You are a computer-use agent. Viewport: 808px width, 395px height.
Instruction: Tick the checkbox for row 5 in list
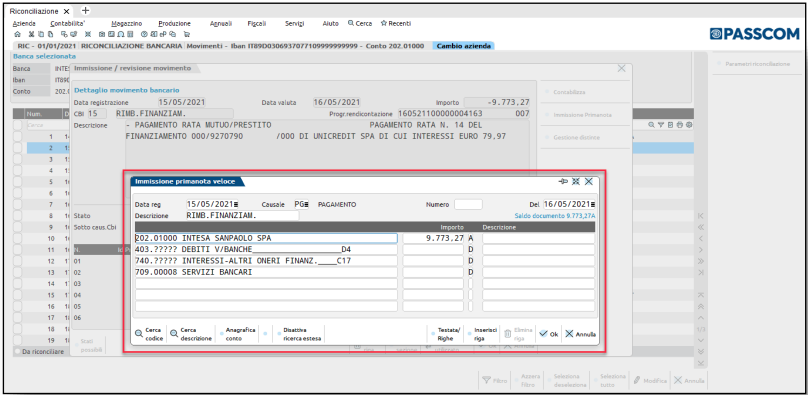[x=18, y=181]
